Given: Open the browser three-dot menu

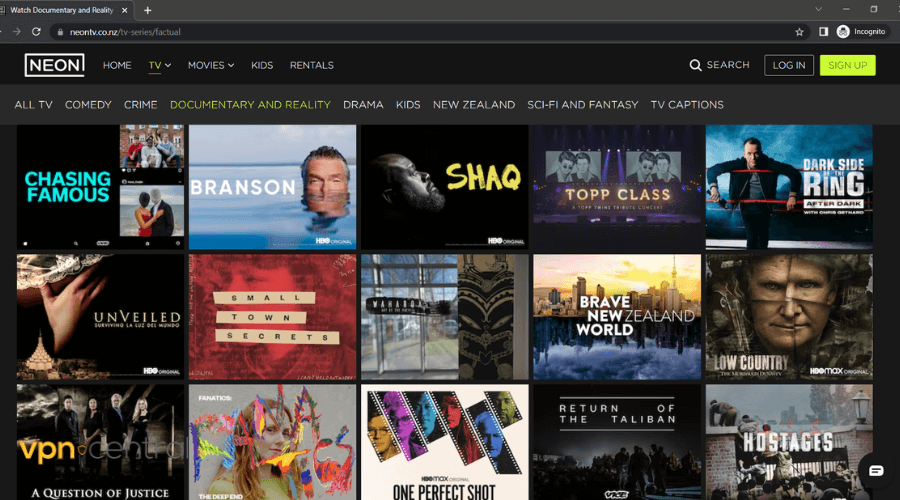Looking at the screenshot, I should 889,31.
